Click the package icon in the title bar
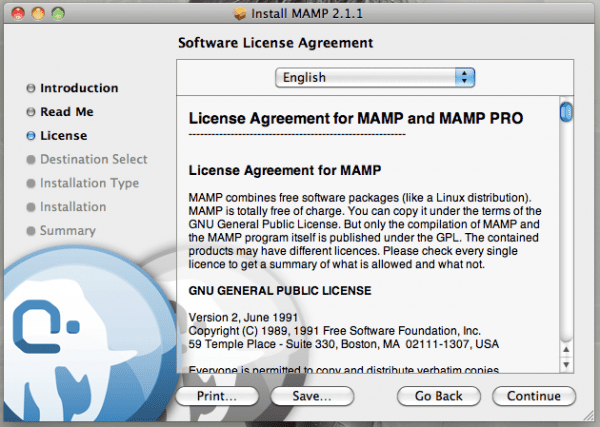 pyautogui.click(x=239, y=15)
